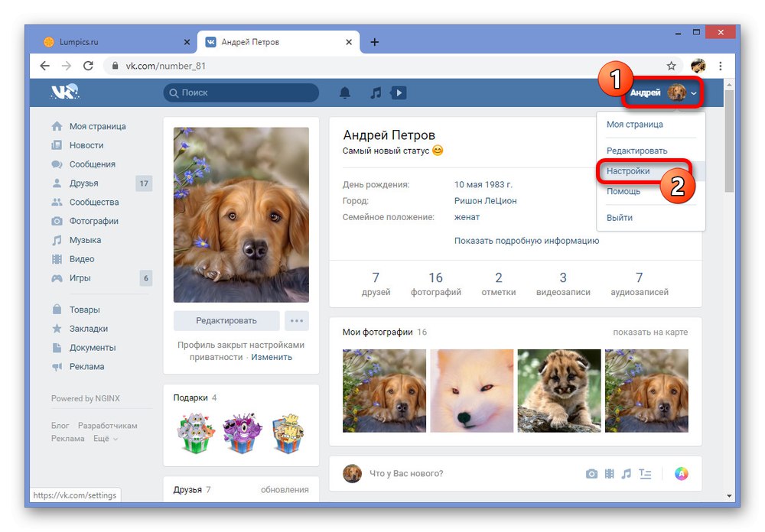Click the Поиск search field
The image size is (765, 532).
pos(241,92)
